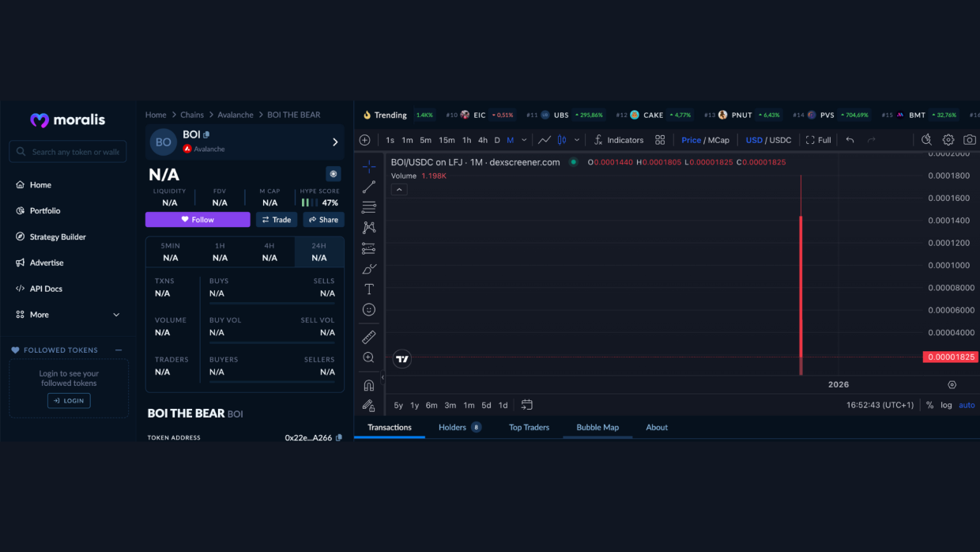Viewport: 980px width, 552px height.
Task: Toggle percent scale on chart
Action: click(x=930, y=405)
